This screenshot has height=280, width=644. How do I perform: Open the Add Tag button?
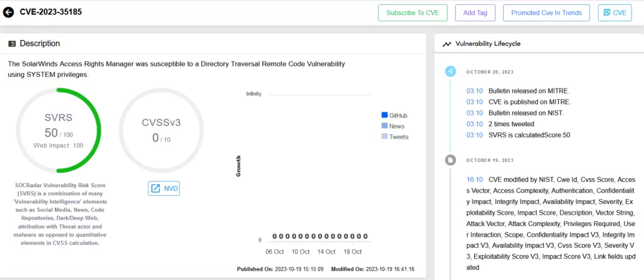point(475,13)
